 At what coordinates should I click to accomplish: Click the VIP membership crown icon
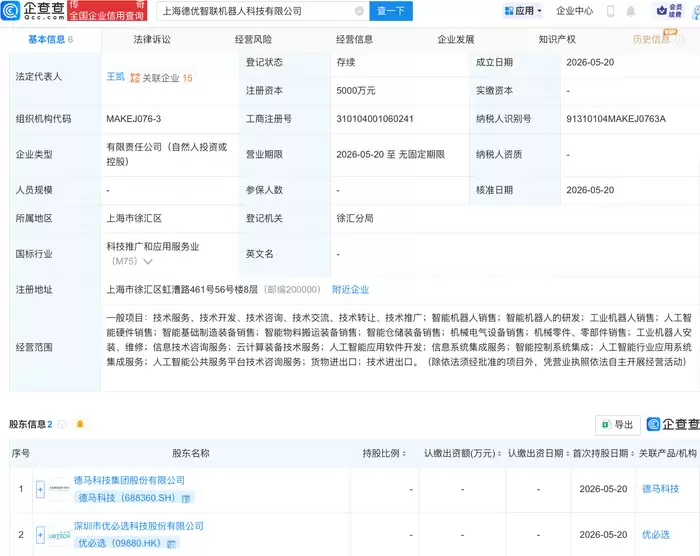click(x=662, y=11)
